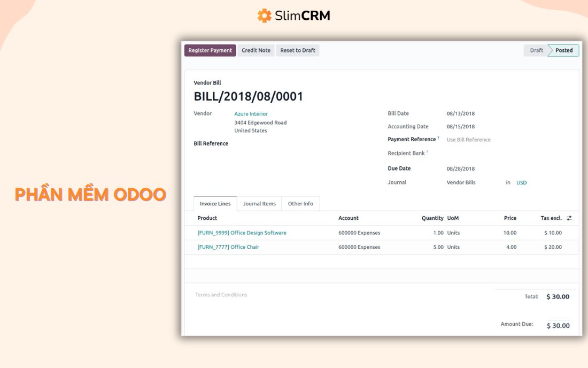588x368 pixels.
Task: Open the Azure Interior vendor link
Action: (x=251, y=114)
